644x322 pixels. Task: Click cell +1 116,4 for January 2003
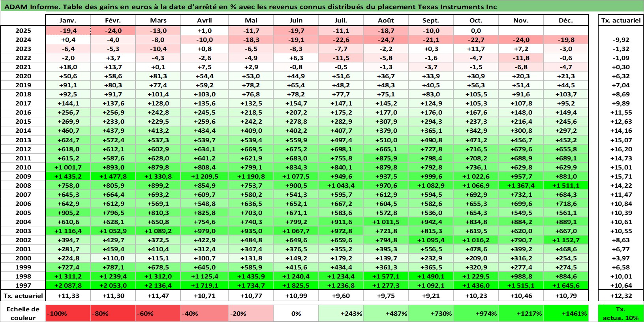click(68, 231)
